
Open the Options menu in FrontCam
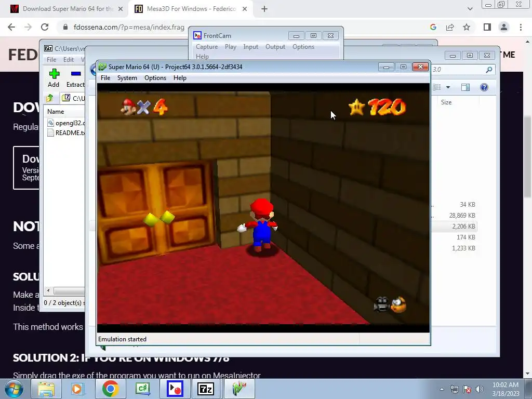pyautogui.click(x=303, y=47)
